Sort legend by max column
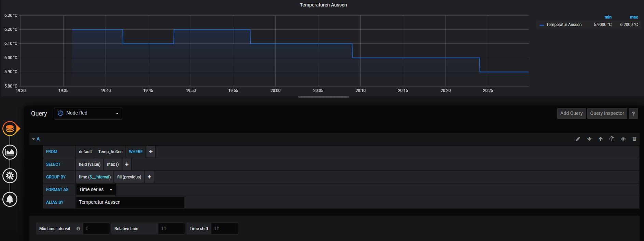Screen dimensions: 644x241 (634, 17)
